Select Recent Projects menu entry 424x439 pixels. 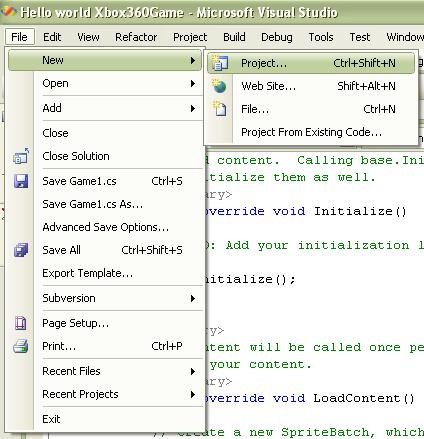(x=105, y=394)
